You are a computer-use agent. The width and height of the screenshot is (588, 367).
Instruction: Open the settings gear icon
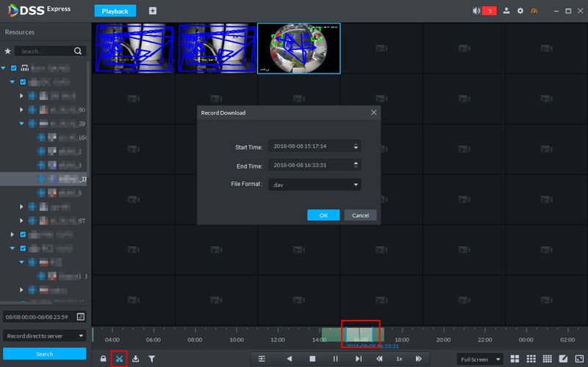point(520,12)
